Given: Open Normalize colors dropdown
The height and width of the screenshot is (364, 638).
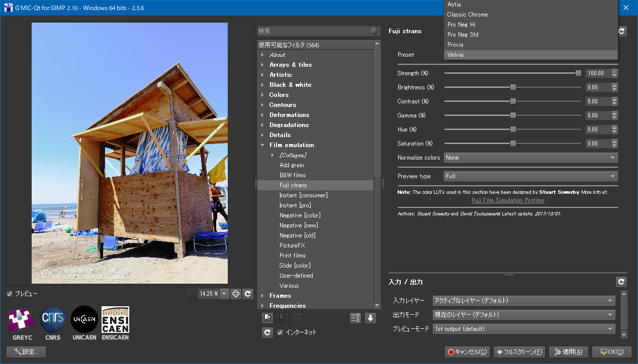Looking at the screenshot, I should pos(530,158).
